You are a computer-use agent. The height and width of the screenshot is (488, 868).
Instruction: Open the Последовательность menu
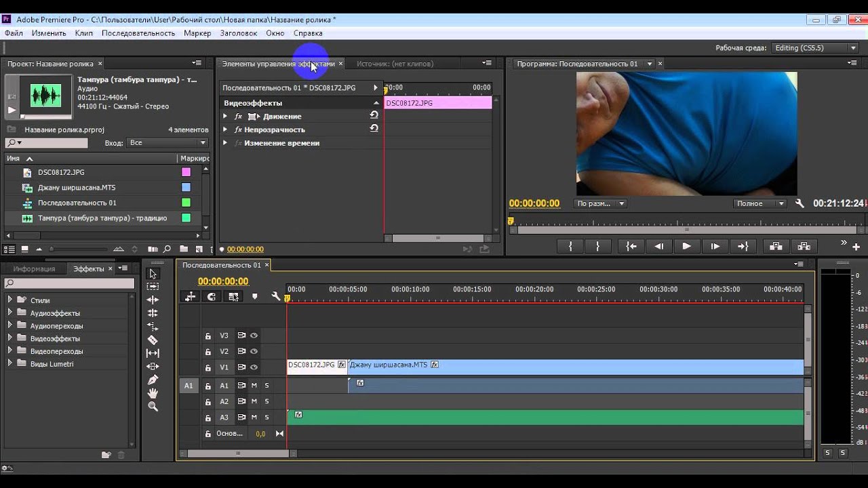coord(138,33)
